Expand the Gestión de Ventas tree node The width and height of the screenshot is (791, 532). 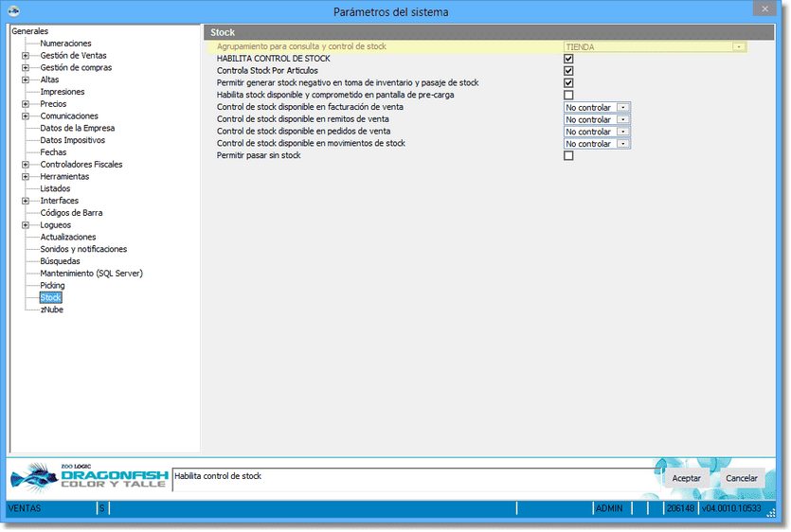point(26,56)
